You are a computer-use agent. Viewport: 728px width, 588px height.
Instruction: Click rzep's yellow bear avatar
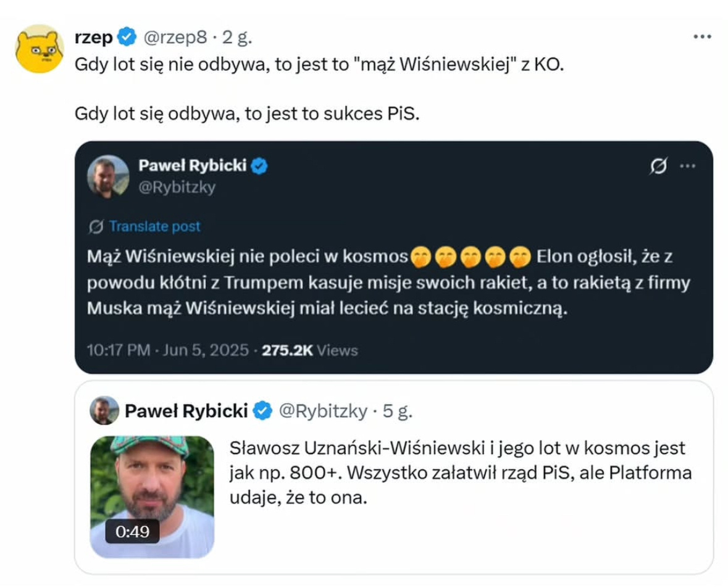tap(39, 48)
